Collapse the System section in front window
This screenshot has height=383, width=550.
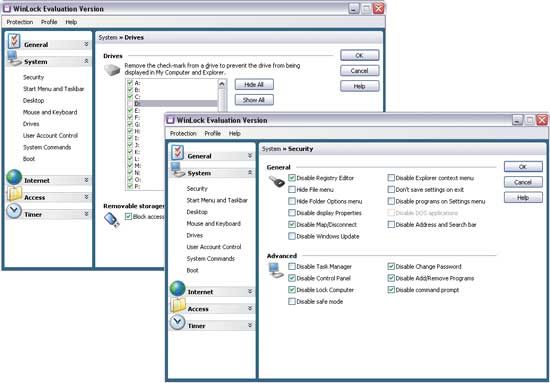[250, 173]
